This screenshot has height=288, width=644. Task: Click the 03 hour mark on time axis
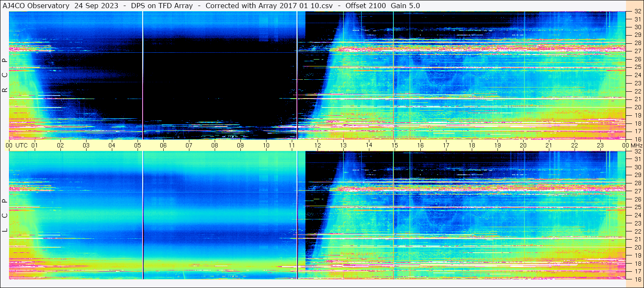pyautogui.click(x=86, y=145)
